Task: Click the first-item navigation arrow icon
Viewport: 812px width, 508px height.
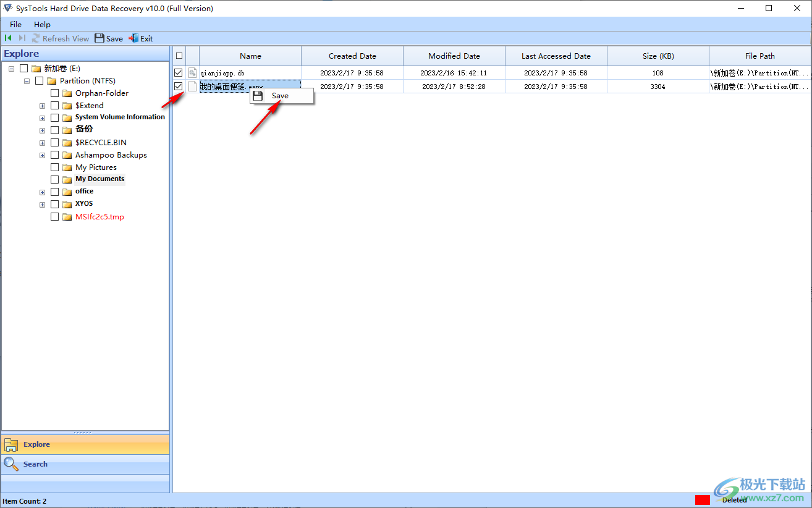Action: click(8, 38)
